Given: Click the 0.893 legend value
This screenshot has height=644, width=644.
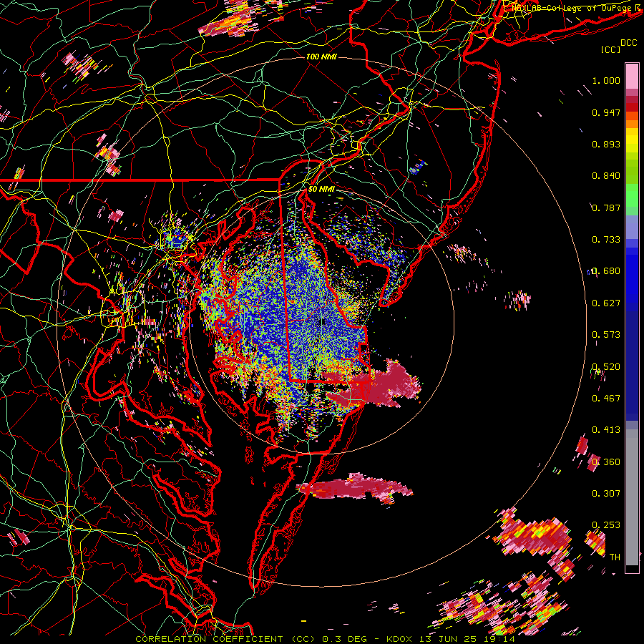Looking at the screenshot, I should click(606, 144).
